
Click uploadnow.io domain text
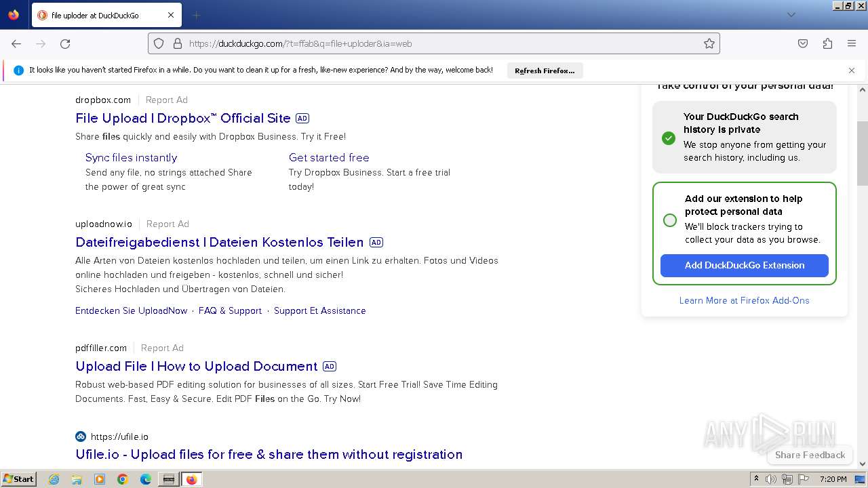[104, 224]
